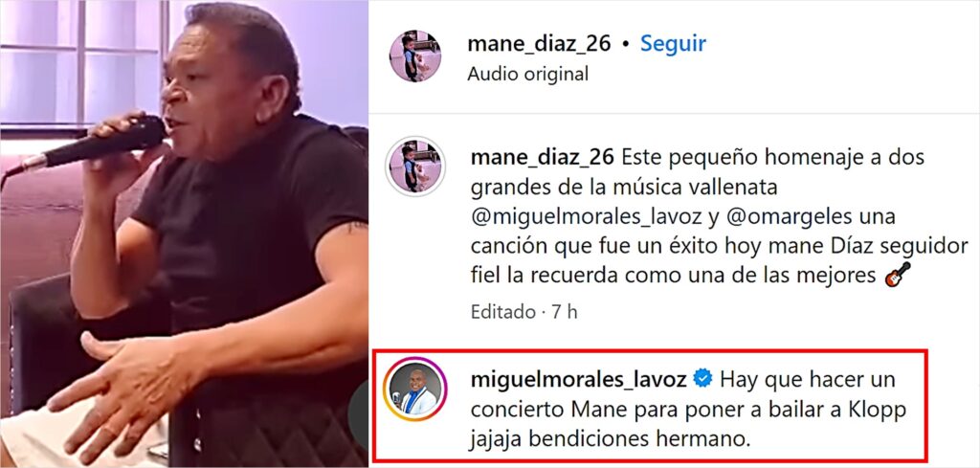Open the mane_diaz_26 username in header
The image size is (980, 468).
(540, 44)
